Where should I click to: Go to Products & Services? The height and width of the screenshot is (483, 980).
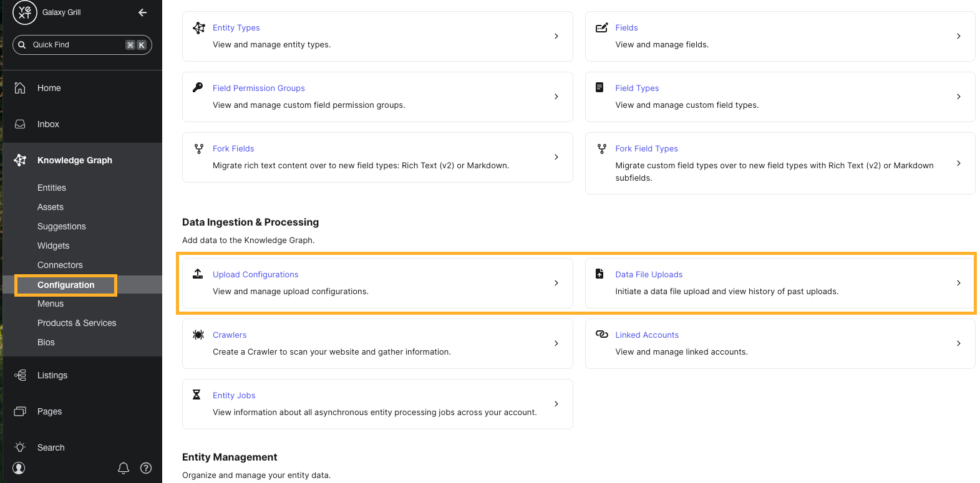(77, 323)
